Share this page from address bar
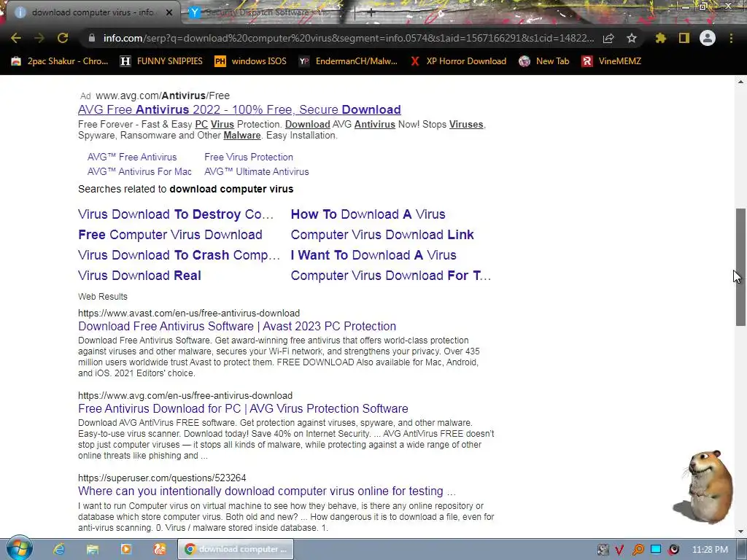 pos(608,38)
